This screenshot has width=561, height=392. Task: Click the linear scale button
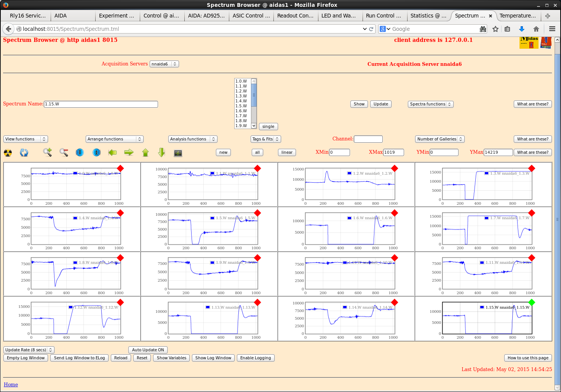click(x=287, y=152)
